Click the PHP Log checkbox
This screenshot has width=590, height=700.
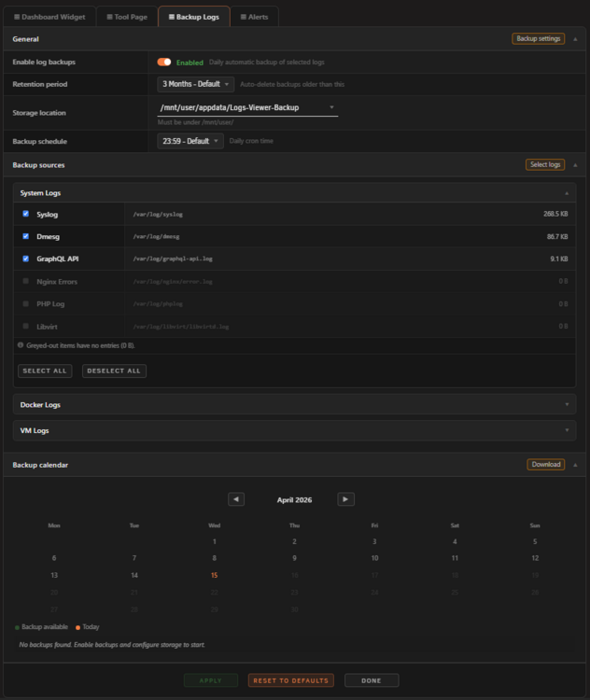tap(26, 303)
